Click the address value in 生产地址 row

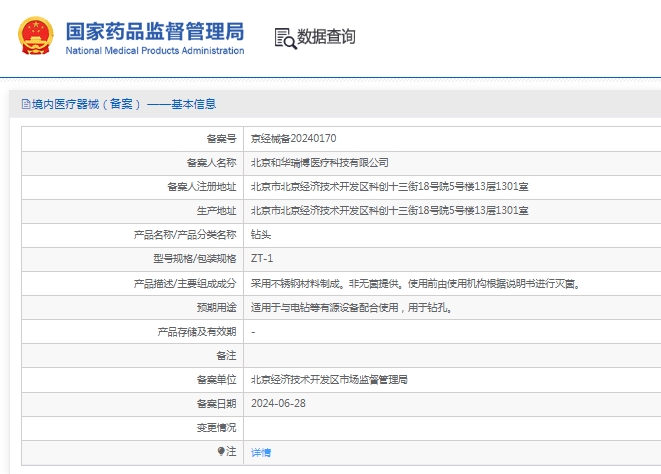(x=390, y=210)
